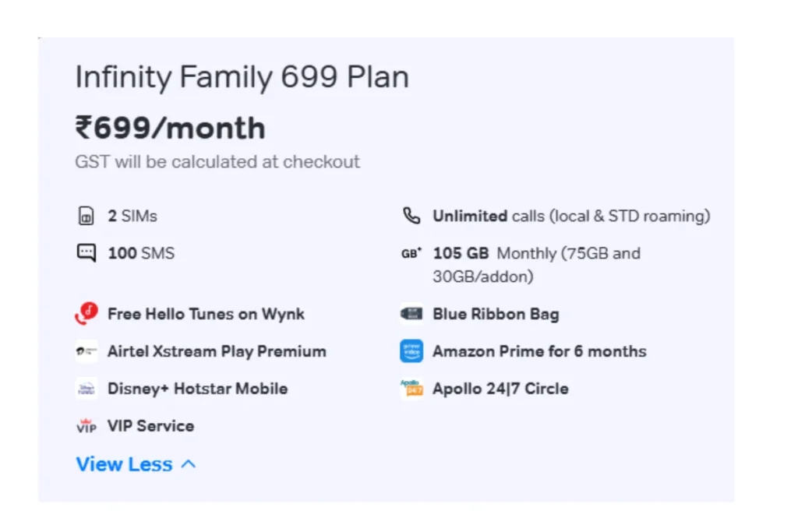Click Airtel Xstream Play Premium text
798x532 pixels.
217,351
